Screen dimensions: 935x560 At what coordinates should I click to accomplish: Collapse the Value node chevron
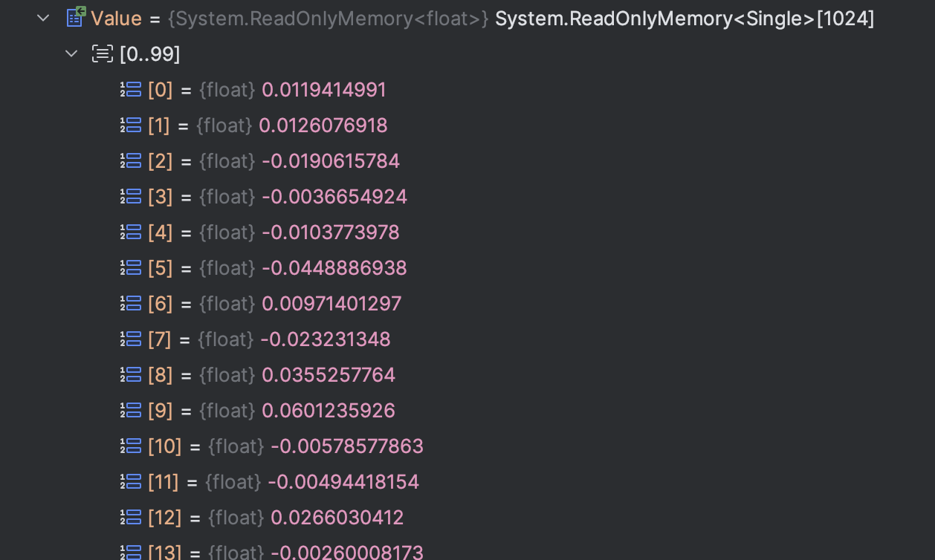(43, 18)
